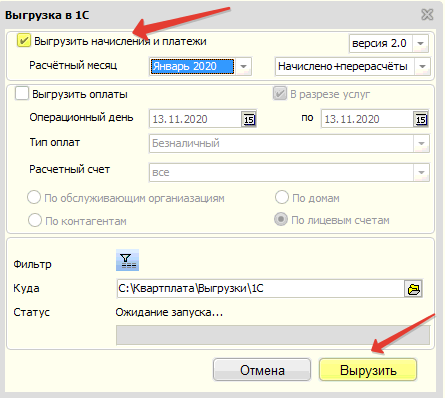Select По обслуживающим организациям radio button
The width and height of the screenshot is (445, 398).
click(34, 197)
